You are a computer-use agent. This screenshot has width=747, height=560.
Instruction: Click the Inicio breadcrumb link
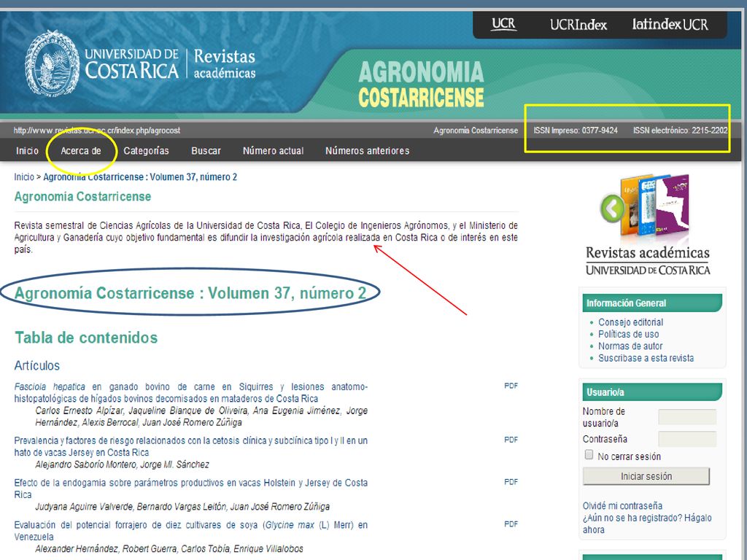(24, 177)
